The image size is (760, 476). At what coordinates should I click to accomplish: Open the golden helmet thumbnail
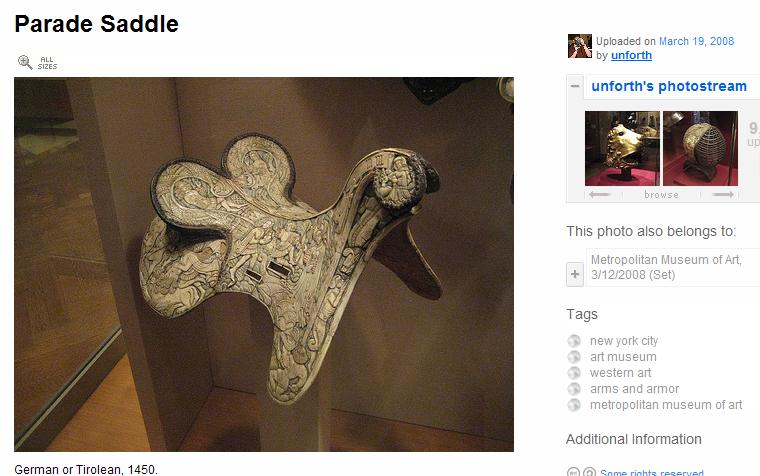coord(622,148)
